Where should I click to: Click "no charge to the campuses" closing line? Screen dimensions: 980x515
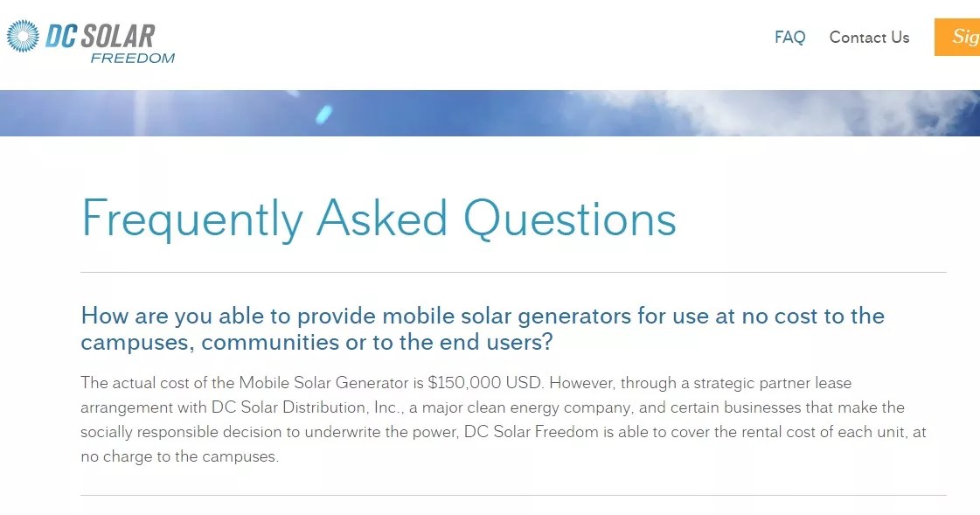[179, 456]
